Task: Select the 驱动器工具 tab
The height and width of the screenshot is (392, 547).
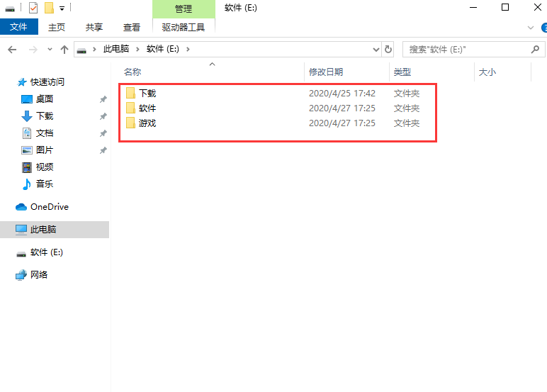Action: click(x=184, y=27)
